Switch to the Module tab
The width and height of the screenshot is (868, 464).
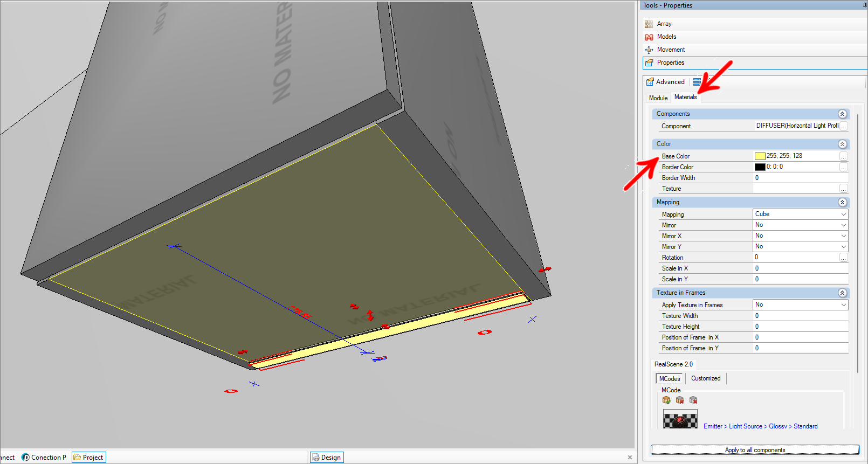[x=658, y=98]
